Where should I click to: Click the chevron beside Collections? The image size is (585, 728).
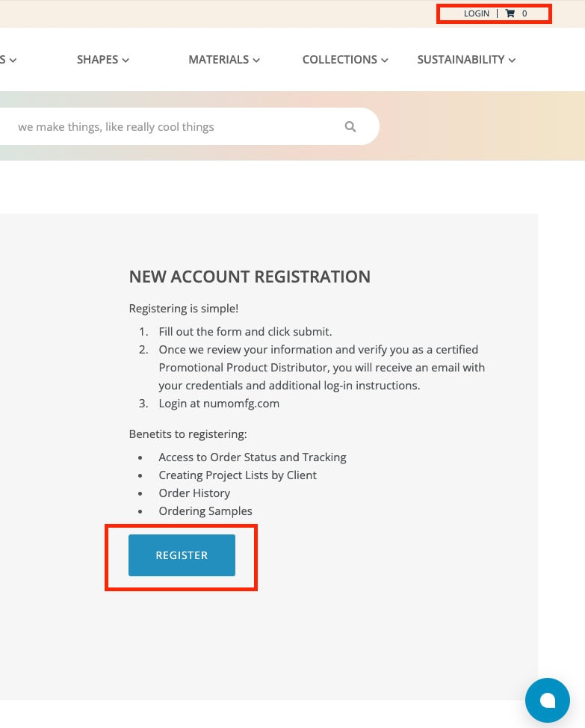[x=385, y=61]
